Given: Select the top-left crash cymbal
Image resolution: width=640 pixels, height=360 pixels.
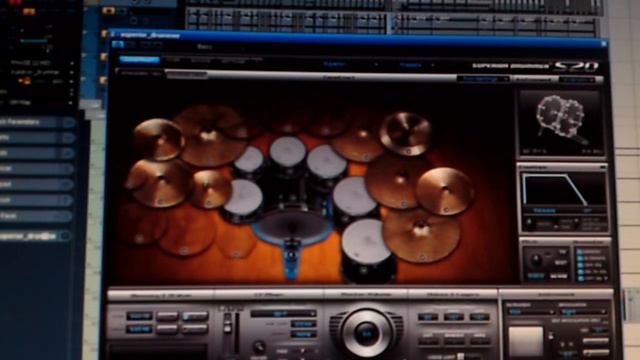Looking at the screenshot, I should tap(158, 140).
